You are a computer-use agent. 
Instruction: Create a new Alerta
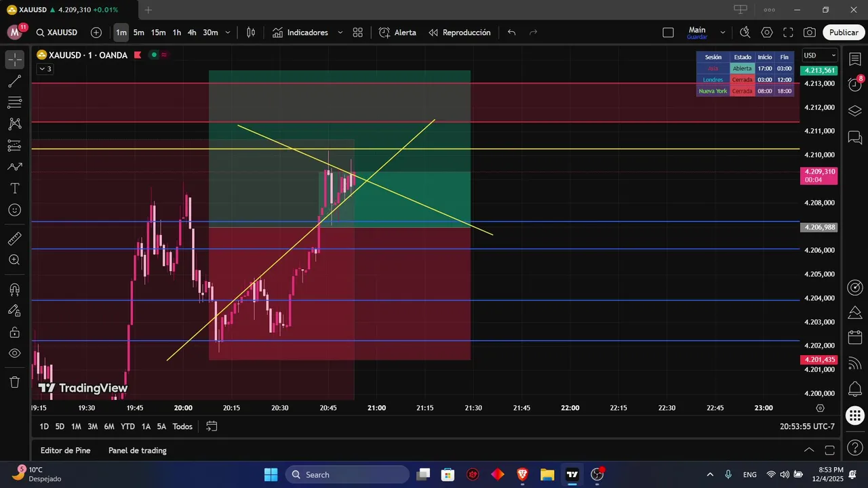pyautogui.click(x=397, y=33)
